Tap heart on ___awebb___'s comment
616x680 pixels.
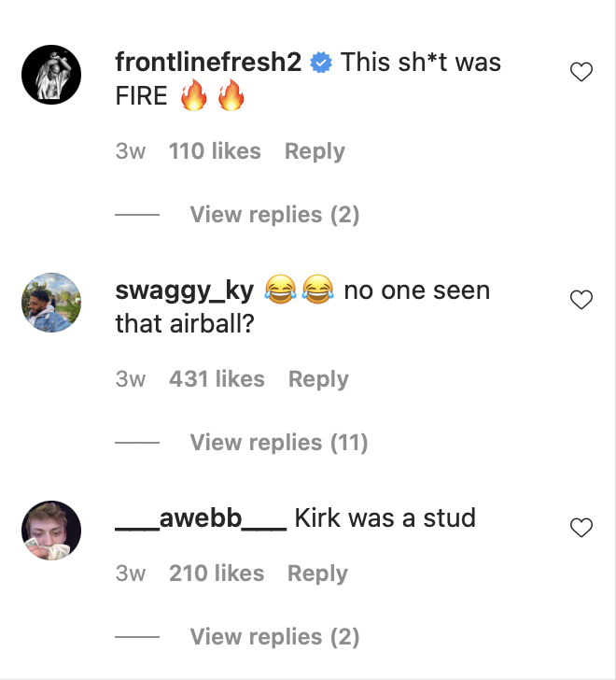(581, 529)
